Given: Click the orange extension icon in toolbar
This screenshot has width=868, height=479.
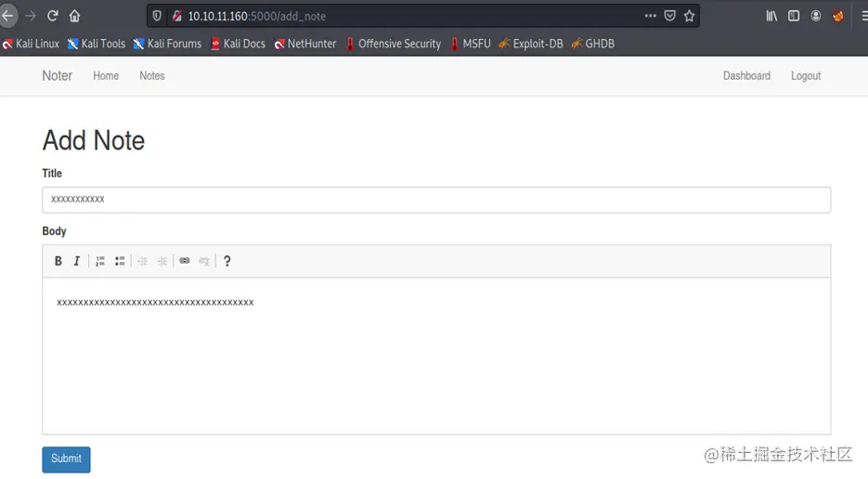Looking at the screenshot, I should (x=838, y=16).
